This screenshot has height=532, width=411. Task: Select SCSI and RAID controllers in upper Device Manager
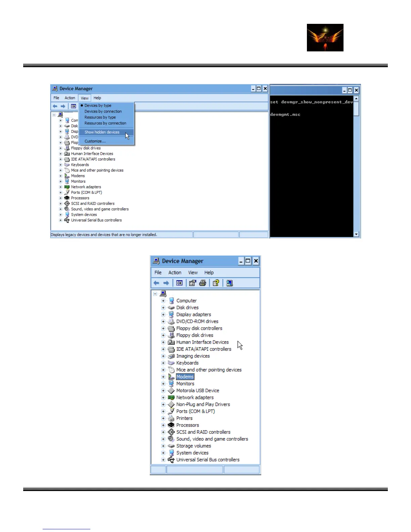(x=93, y=204)
